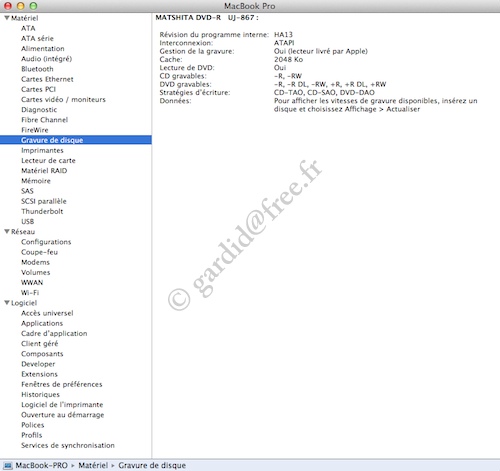This screenshot has width=500, height=471.
Task: Select the USB sidebar entry
Action: point(27,222)
